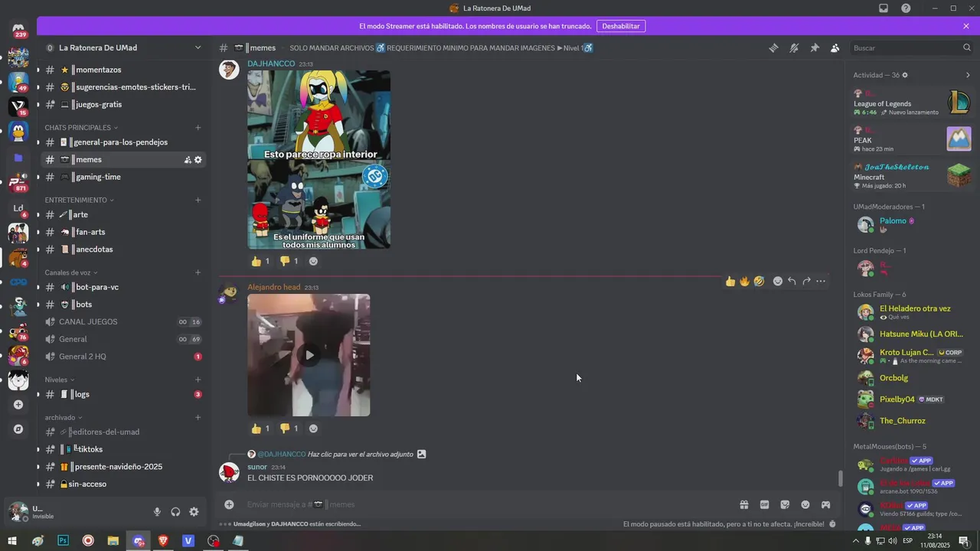The width and height of the screenshot is (980, 551).
Task: Toggle headphones deafen in user panel
Action: pos(175,512)
